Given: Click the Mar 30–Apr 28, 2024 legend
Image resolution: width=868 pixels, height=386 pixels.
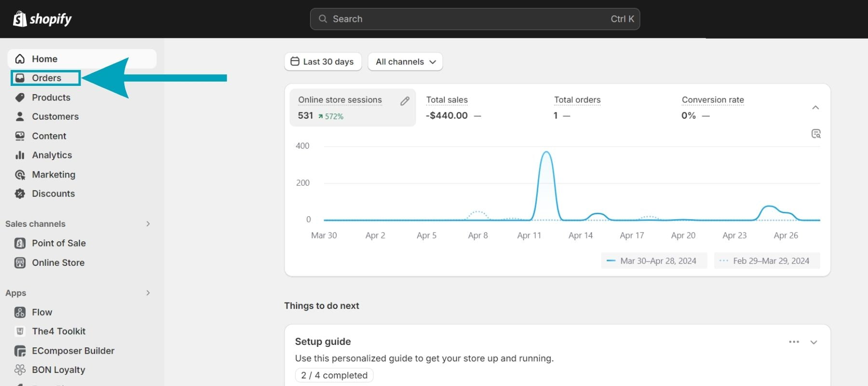Looking at the screenshot, I should point(654,261).
